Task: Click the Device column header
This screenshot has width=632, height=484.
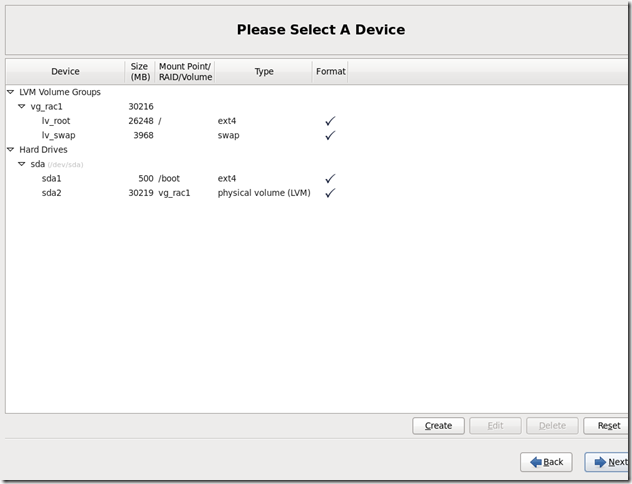Action: pyautogui.click(x=65, y=72)
